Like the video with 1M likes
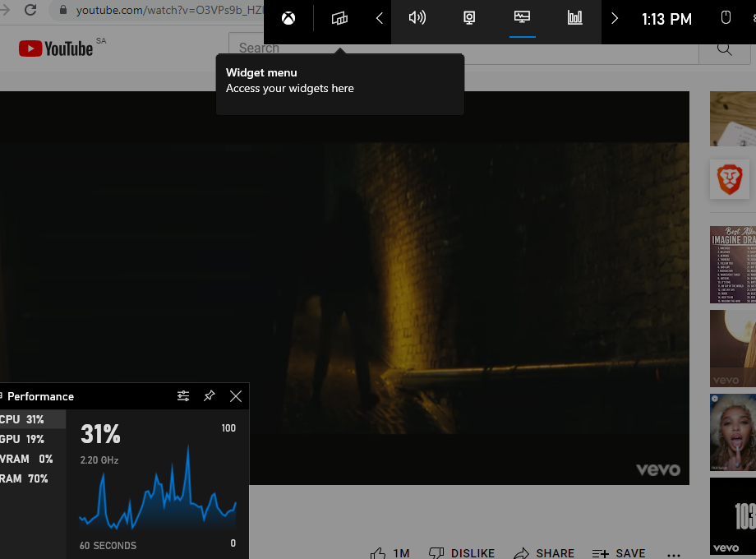756x559 pixels. click(390, 553)
